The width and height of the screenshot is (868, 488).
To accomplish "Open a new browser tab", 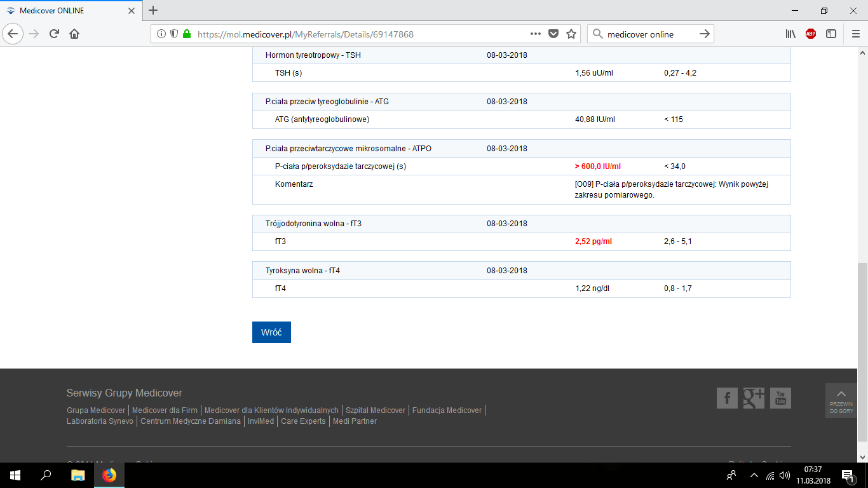I will [153, 11].
